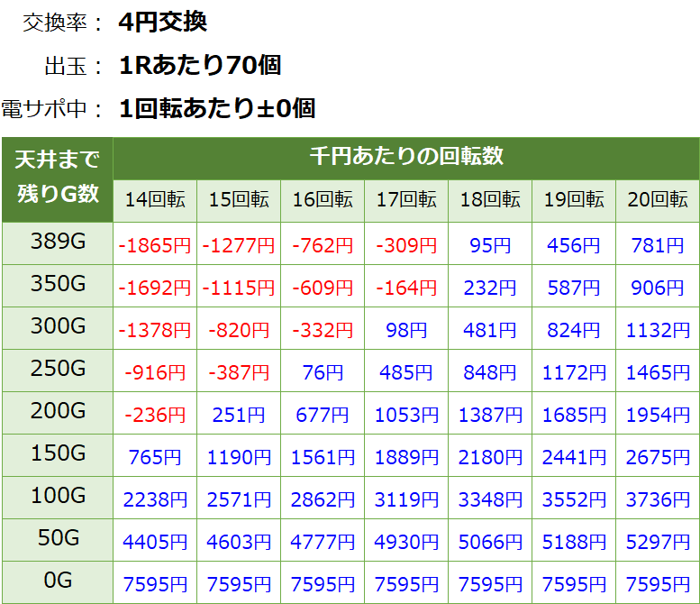Click the -164円 cell
The height and width of the screenshot is (604, 700).
coord(406,286)
